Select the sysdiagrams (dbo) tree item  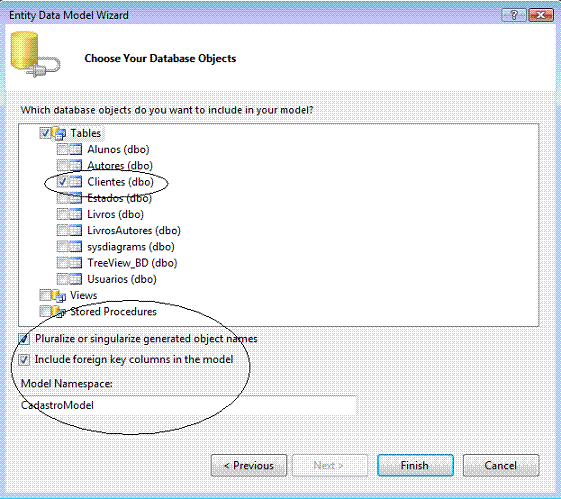tap(131, 247)
